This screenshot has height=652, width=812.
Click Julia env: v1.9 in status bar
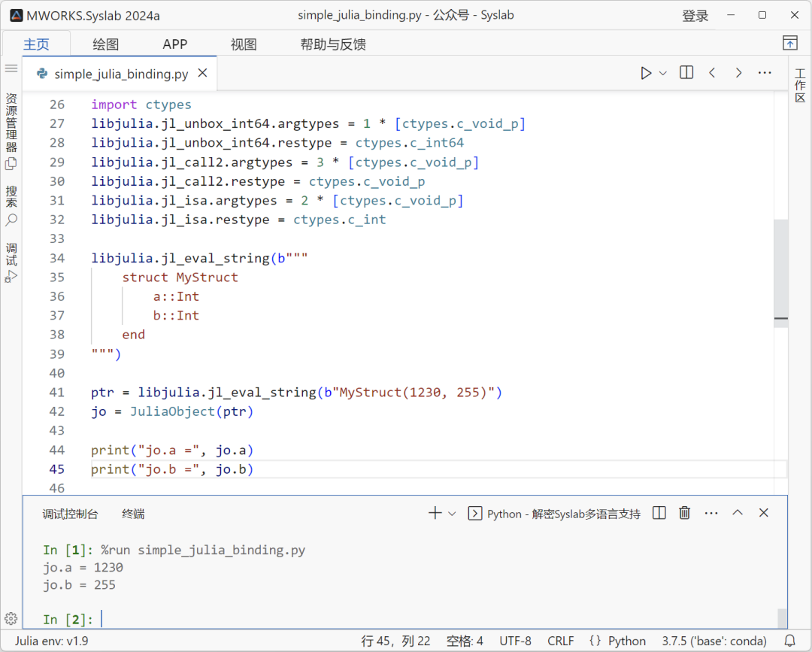pos(51,641)
